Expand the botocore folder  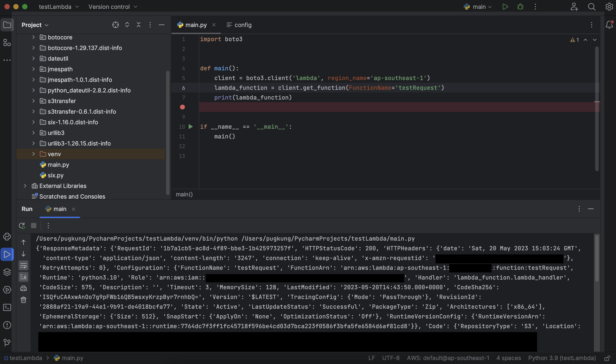pyautogui.click(x=33, y=37)
